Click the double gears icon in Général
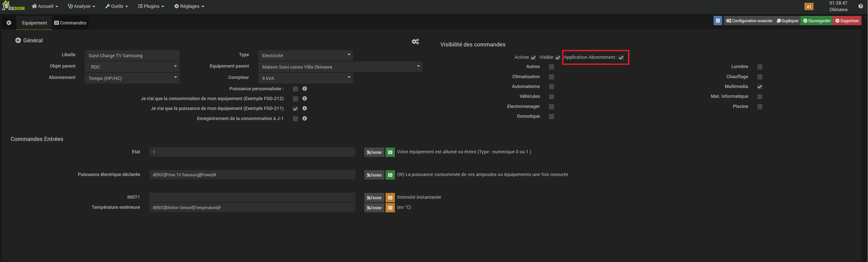 (x=415, y=41)
